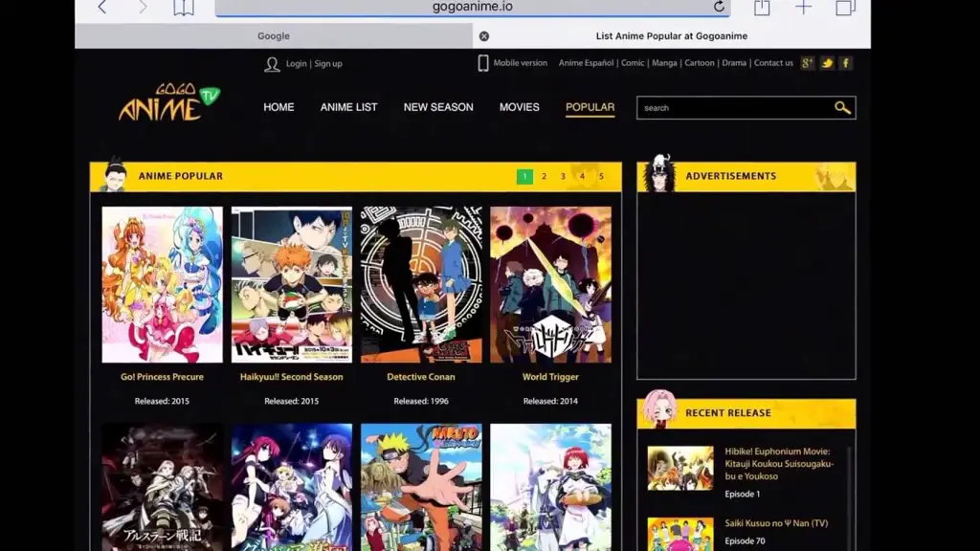Screen dimensions: 980x551
Task: Click the Gogo Anime TV logo
Action: [x=168, y=101]
